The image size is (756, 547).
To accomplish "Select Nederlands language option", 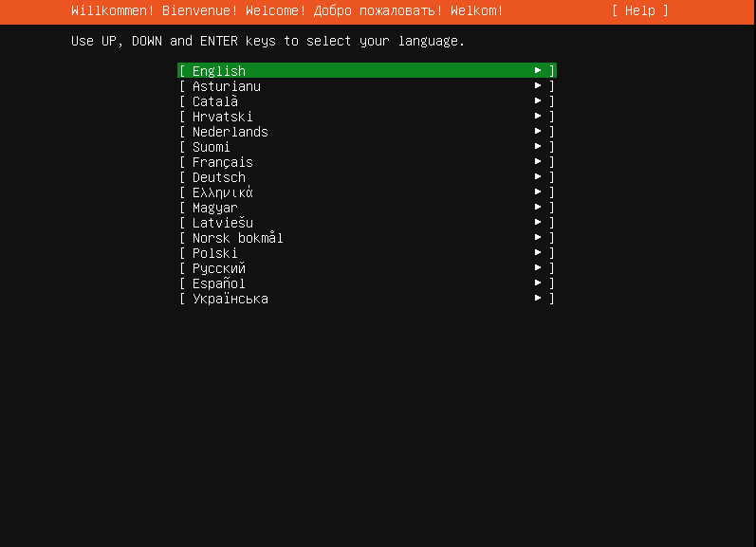I will [x=367, y=131].
